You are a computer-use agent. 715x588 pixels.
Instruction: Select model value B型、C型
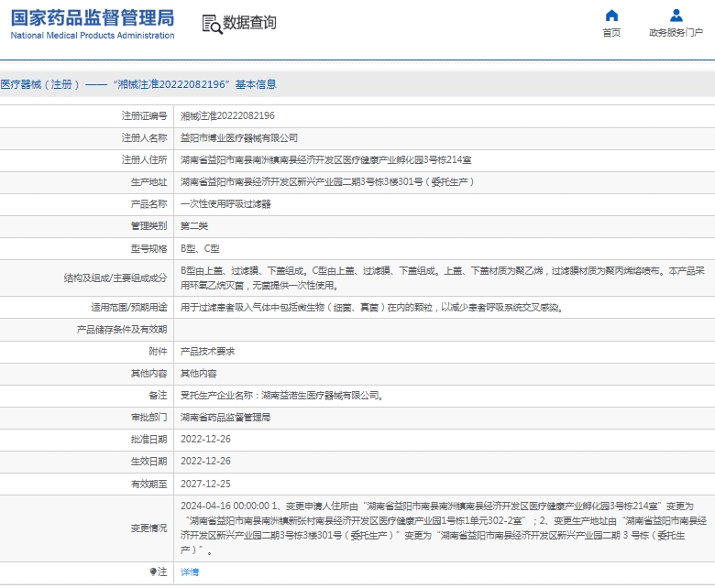pyautogui.click(x=200, y=249)
